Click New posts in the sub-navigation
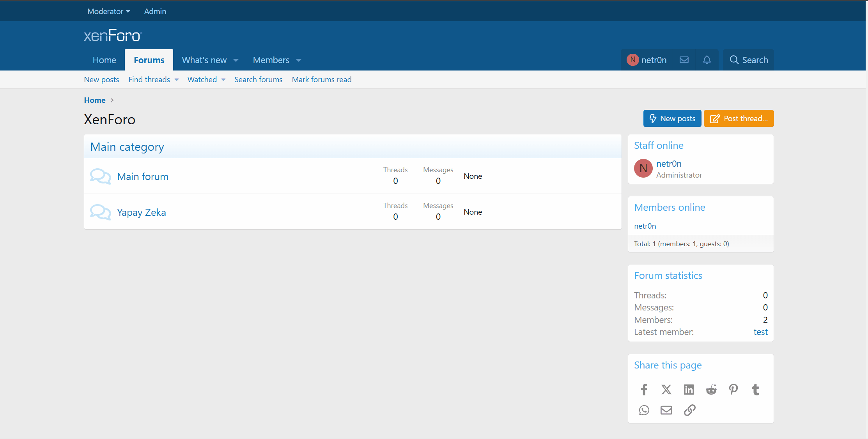Viewport: 868px width, 439px height. 101,79
